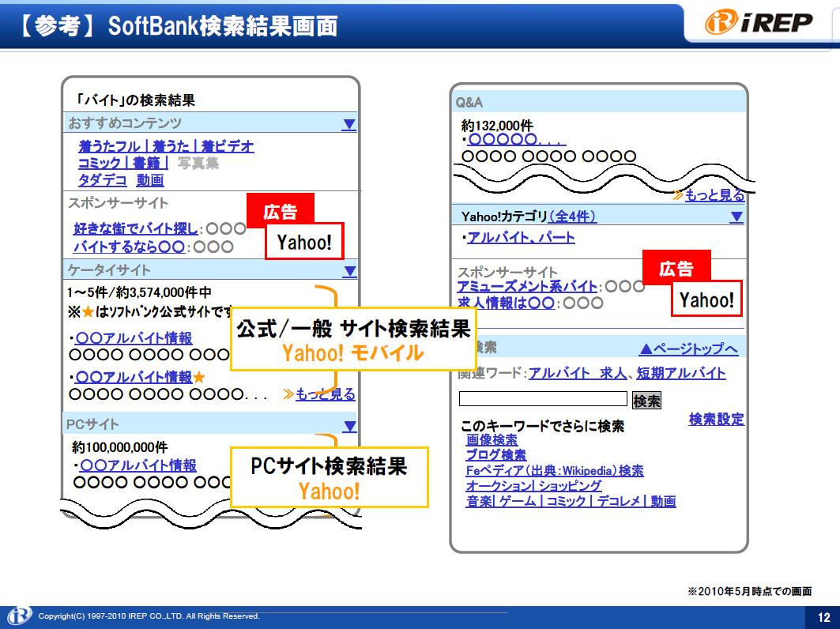840x629 pixels.
Task: Click sponsor ad 好きな街でバイト探し
Action: [x=136, y=229]
